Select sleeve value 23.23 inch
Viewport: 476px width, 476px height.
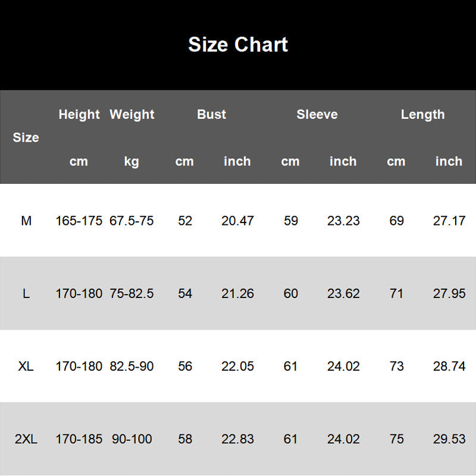(343, 221)
